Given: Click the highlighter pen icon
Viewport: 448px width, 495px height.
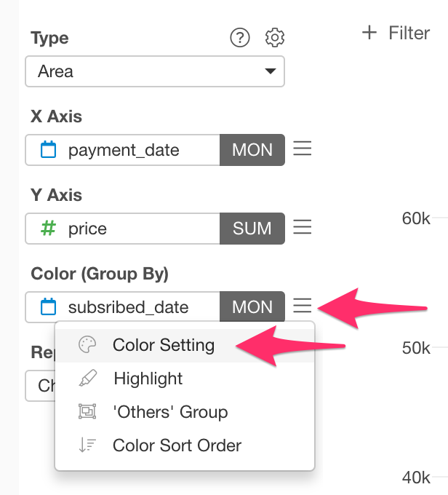Looking at the screenshot, I should click(87, 378).
